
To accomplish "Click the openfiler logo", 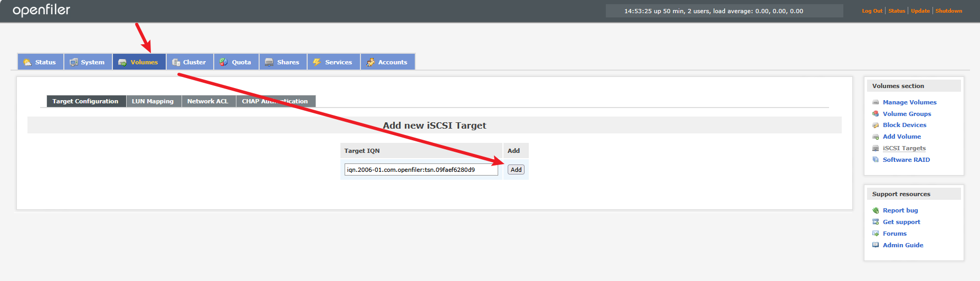I will (41, 11).
